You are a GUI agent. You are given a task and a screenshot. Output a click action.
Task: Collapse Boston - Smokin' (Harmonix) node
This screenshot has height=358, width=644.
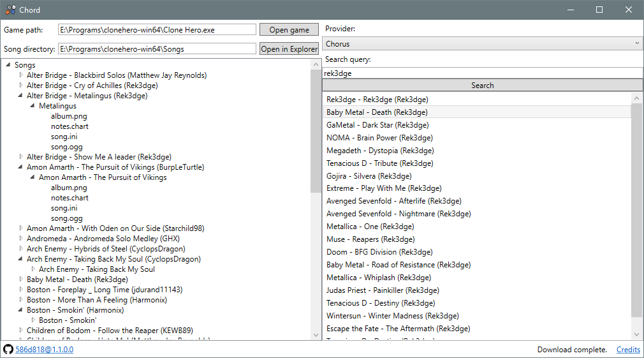[20, 310]
